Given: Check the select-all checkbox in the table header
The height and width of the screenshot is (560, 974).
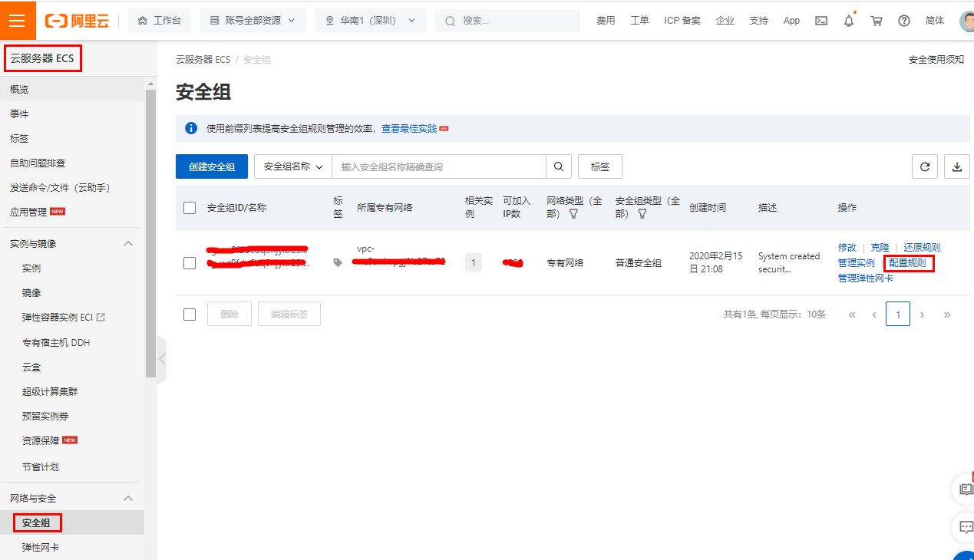Looking at the screenshot, I should 189,207.
